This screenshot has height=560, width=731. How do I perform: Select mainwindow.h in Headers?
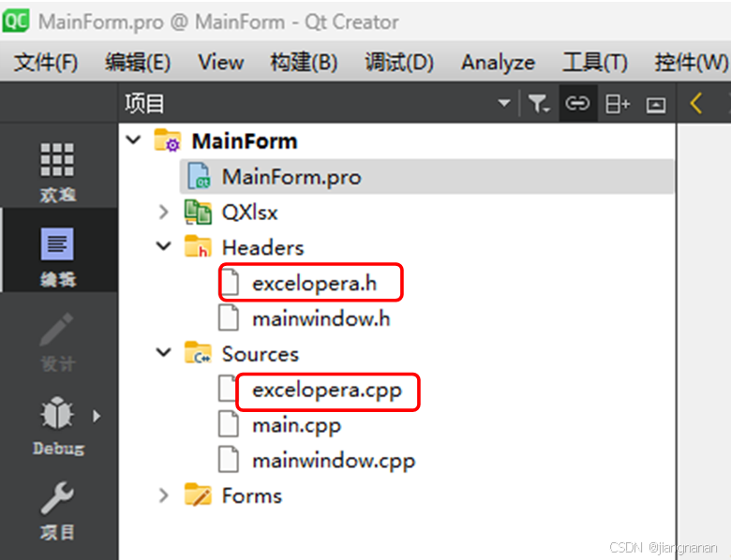coord(321,319)
